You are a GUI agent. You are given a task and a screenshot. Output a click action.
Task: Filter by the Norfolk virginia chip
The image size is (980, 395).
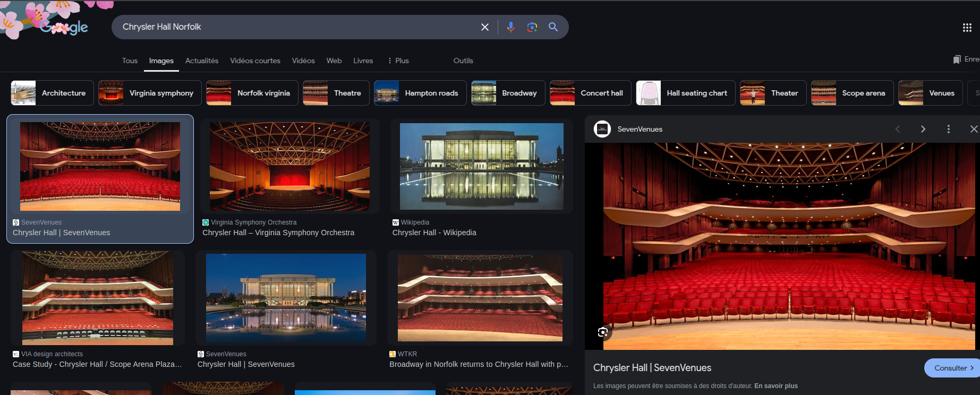click(x=252, y=93)
